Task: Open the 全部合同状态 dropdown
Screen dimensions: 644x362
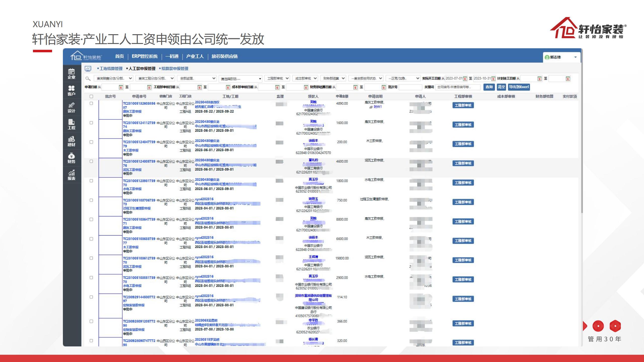Action: coord(366,78)
